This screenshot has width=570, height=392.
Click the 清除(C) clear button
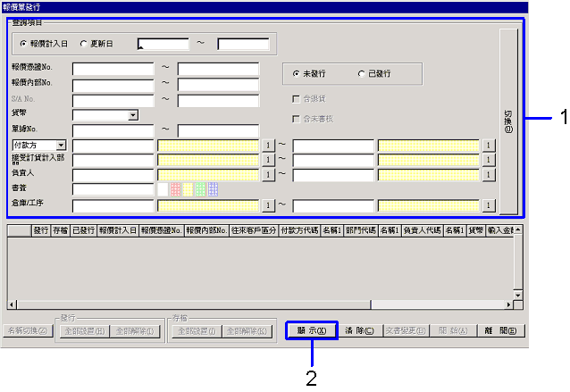coord(359,330)
